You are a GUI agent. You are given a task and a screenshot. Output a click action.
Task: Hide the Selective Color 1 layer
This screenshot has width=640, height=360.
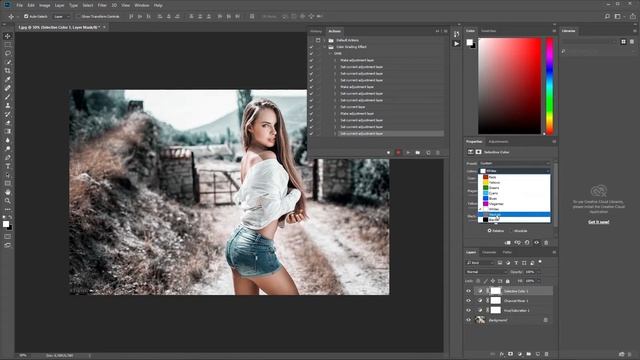click(469, 291)
